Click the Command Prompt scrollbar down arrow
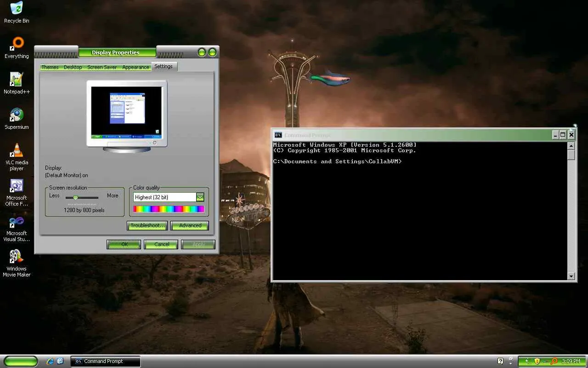 click(x=571, y=276)
